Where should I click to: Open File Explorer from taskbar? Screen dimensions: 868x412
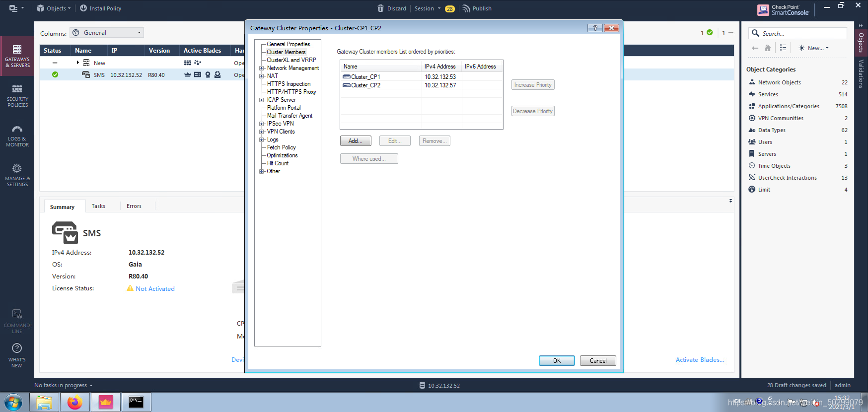click(x=44, y=402)
